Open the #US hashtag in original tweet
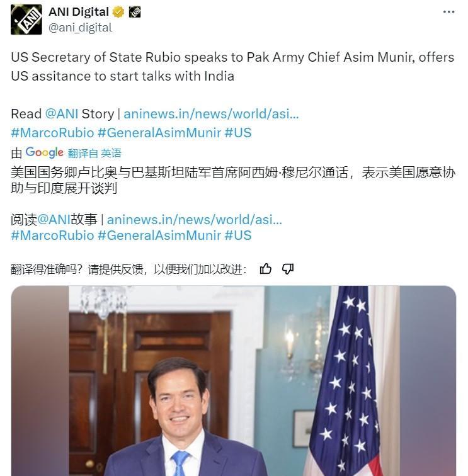 (x=238, y=133)
